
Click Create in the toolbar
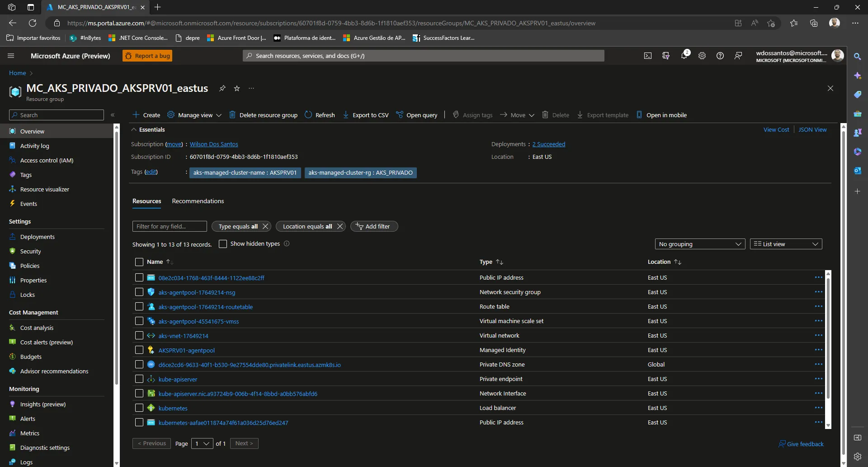[x=146, y=115]
